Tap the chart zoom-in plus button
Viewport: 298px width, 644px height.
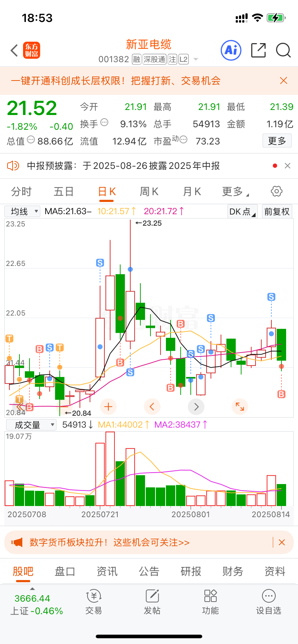[x=108, y=407]
